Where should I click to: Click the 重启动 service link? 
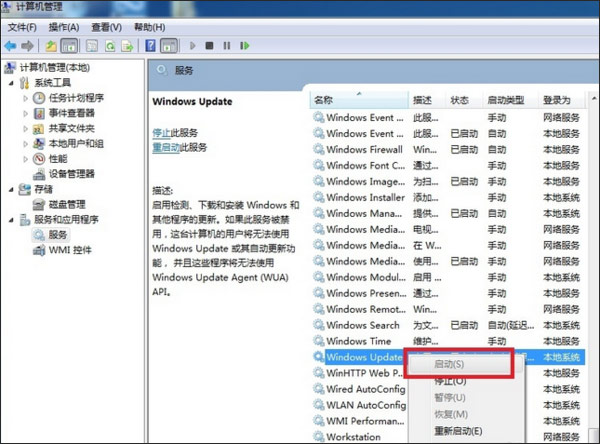166,147
